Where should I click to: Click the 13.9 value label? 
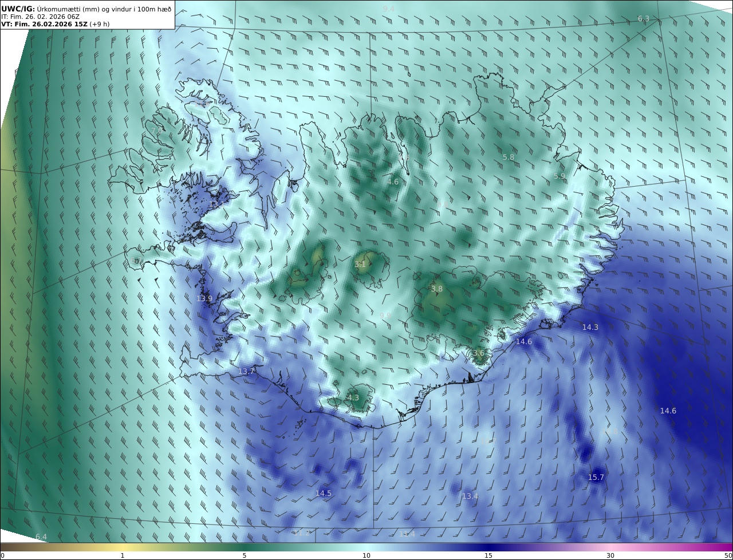pyautogui.click(x=204, y=299)
